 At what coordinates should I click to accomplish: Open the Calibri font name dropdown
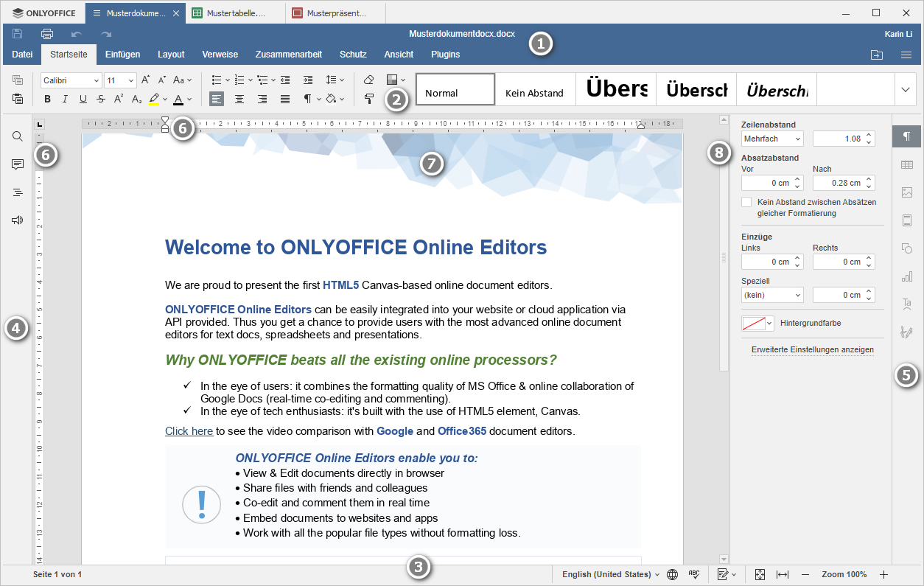pyautogui.click(x=71, y=80)
